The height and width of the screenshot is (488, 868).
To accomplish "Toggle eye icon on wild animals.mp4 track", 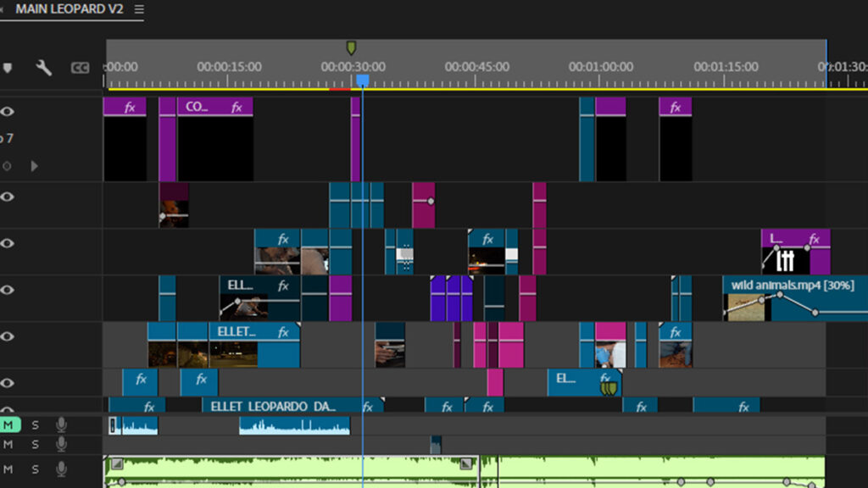I will pyautogui.click(x=8, y=290).
